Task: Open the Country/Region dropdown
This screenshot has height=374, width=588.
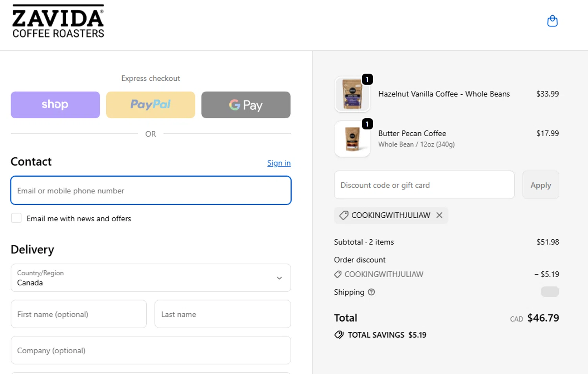Action: pos(151,278)
